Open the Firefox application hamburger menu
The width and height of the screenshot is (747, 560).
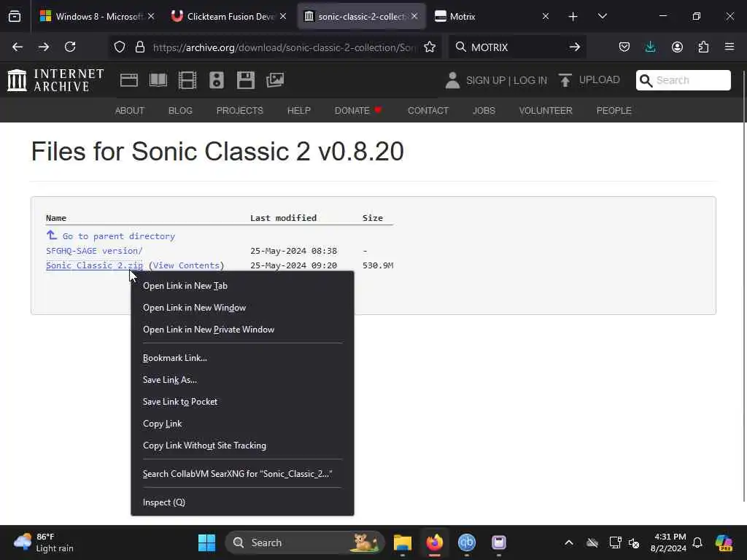point(729,47)
